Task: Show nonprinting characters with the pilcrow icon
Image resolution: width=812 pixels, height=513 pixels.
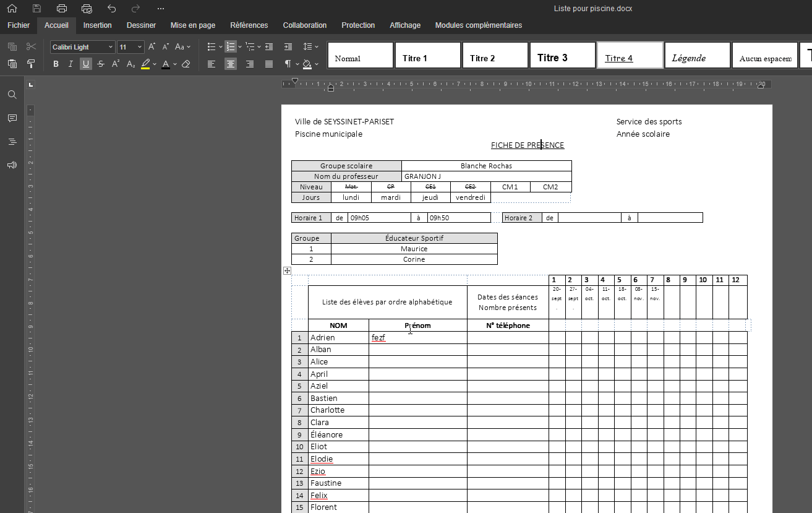Action: pos(288,64)
